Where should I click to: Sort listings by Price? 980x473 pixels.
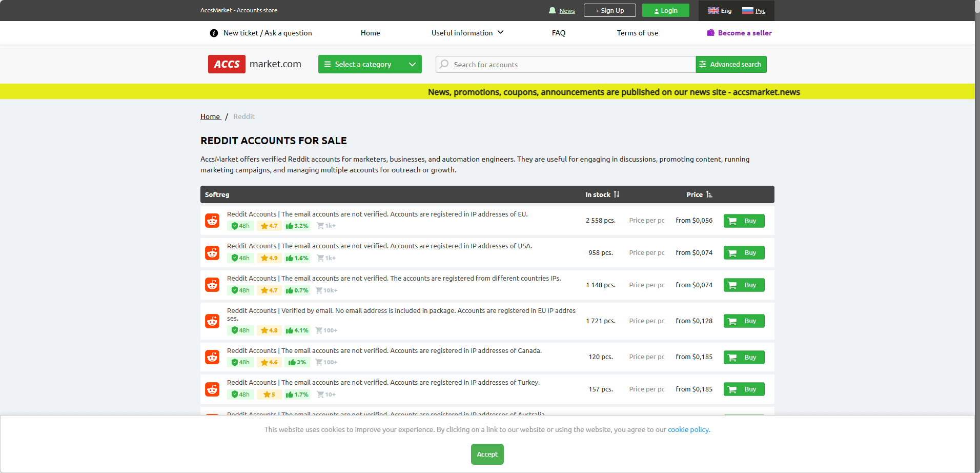[x=700, y=194]
